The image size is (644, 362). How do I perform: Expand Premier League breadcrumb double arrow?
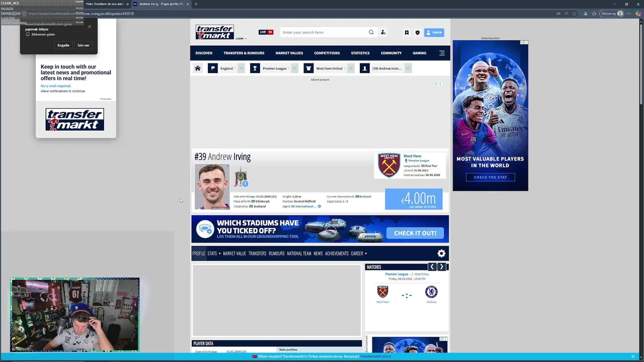[x=294, y=68]
